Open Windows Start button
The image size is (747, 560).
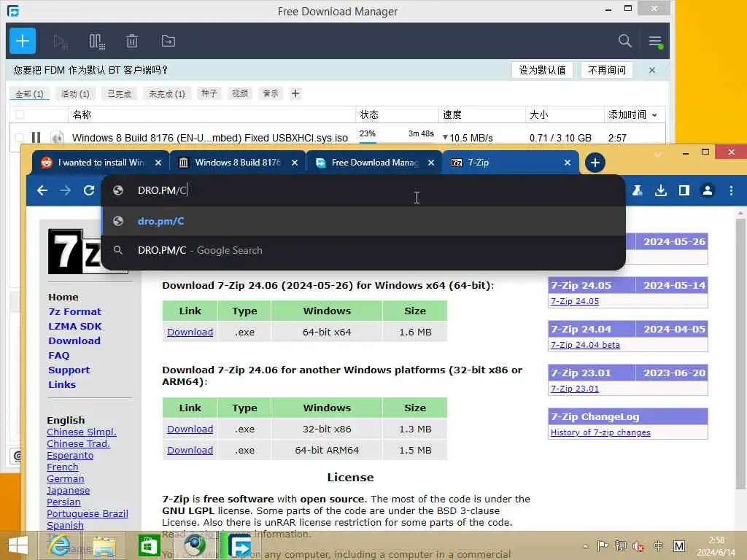18,545
